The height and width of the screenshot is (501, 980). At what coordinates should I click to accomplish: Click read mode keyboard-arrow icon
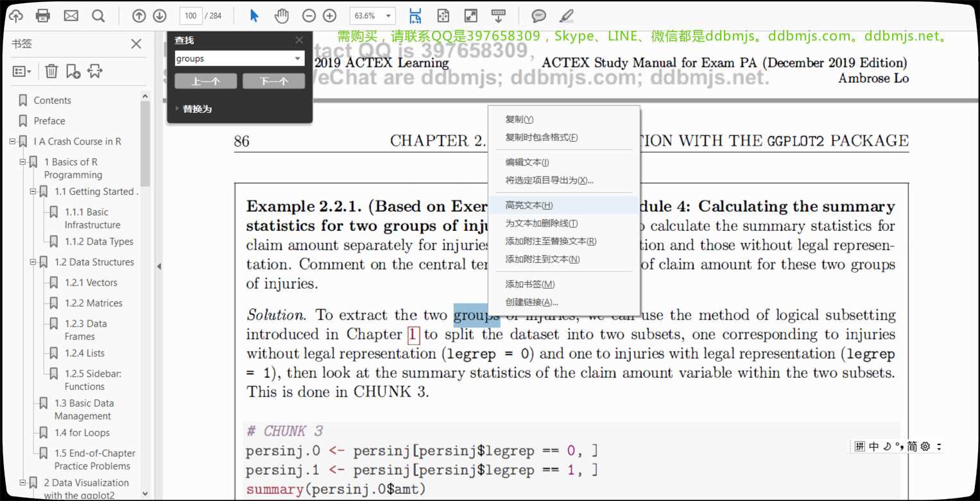pos(498,16)
